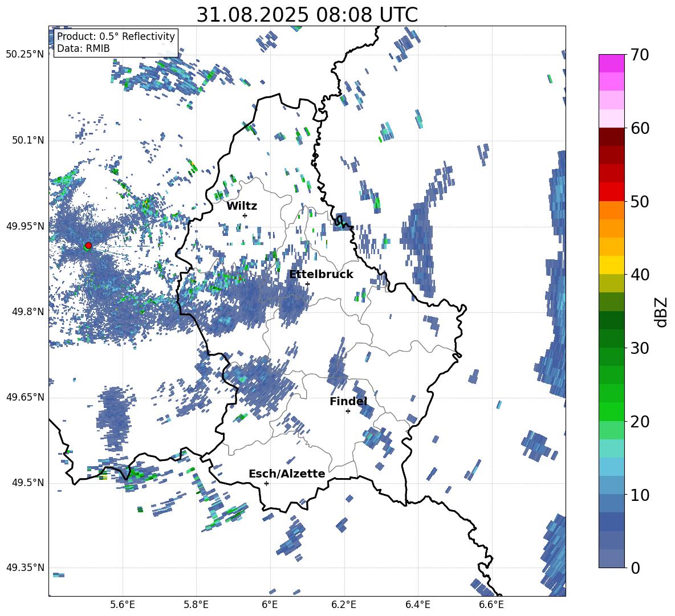Click the 30 tick on colorbar
675x616 pixels.
pos(640,348)
